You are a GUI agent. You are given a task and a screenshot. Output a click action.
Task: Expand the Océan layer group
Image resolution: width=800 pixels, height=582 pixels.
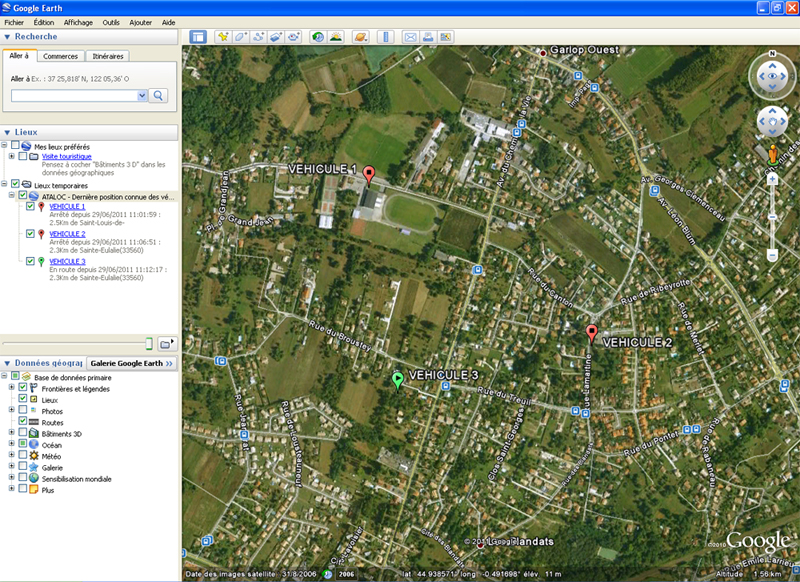tap(12, 444)
